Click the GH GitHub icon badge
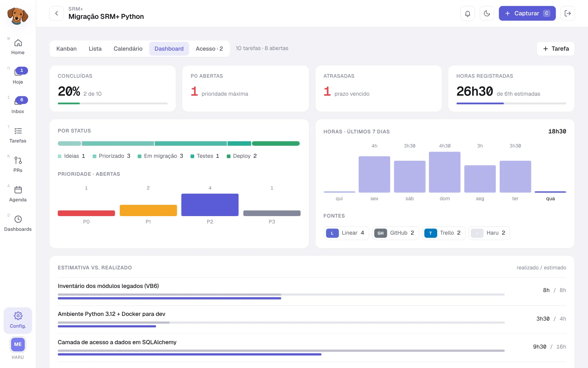This screenshot has height=368, width=588. pos(381,233)
